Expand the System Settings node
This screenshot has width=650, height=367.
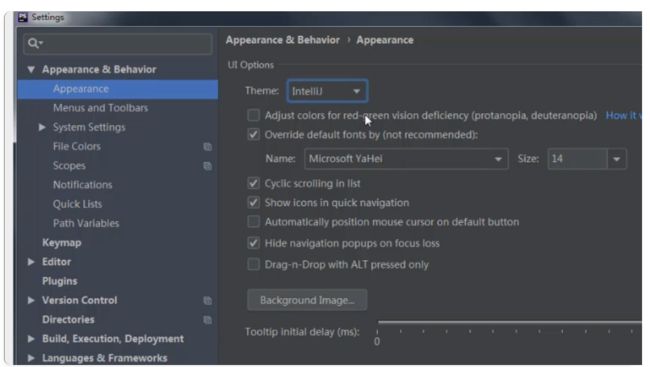point(42,127)
